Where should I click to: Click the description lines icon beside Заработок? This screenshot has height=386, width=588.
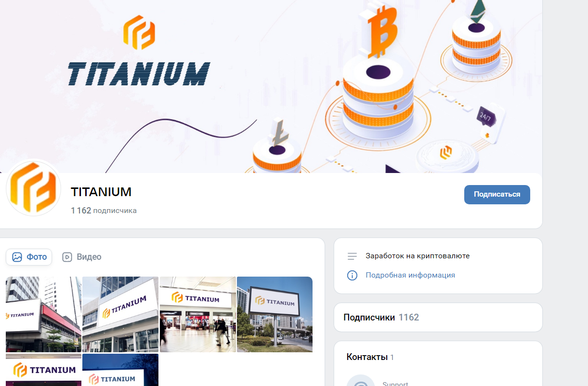pyautogui.click(x=353, y=256)
